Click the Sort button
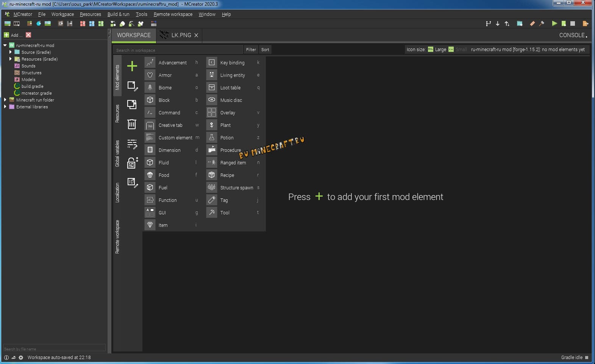This screenshot has width=595, height=364. (x=265, y=50)
